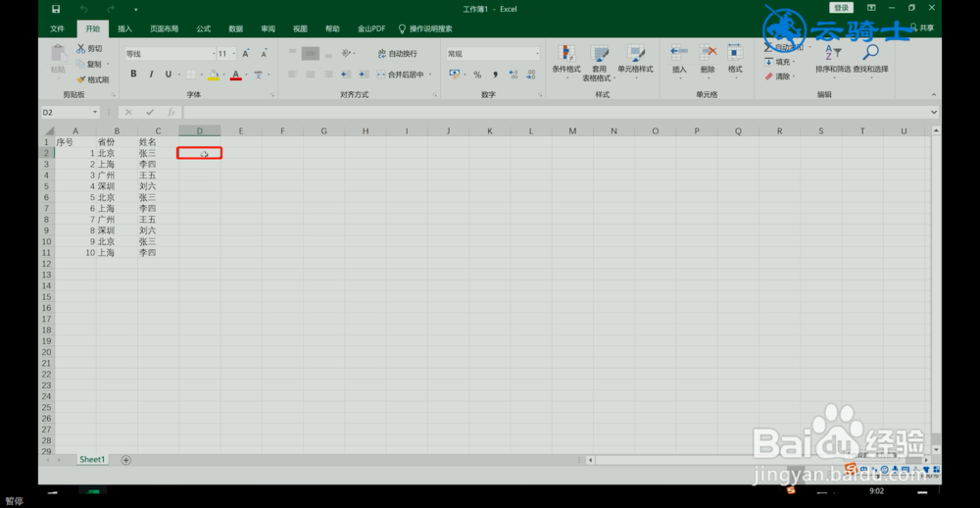Click the Increase Font Size icon

click(x=246, y=54)
